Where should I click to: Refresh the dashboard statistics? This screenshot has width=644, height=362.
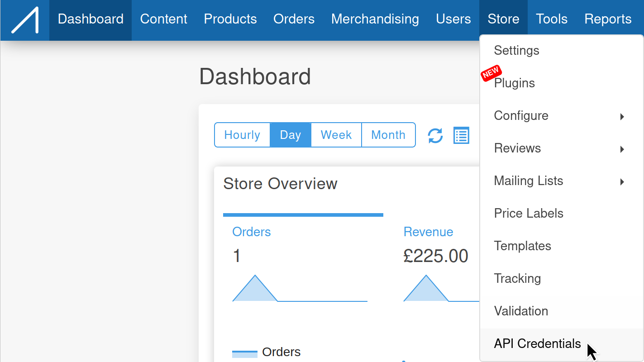coord(435,135)
